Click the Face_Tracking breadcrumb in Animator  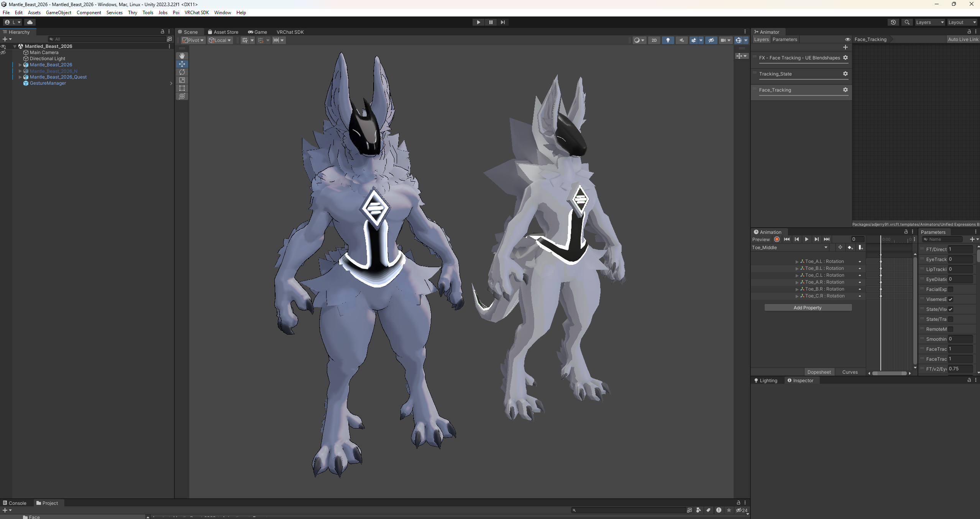point(870,39)
